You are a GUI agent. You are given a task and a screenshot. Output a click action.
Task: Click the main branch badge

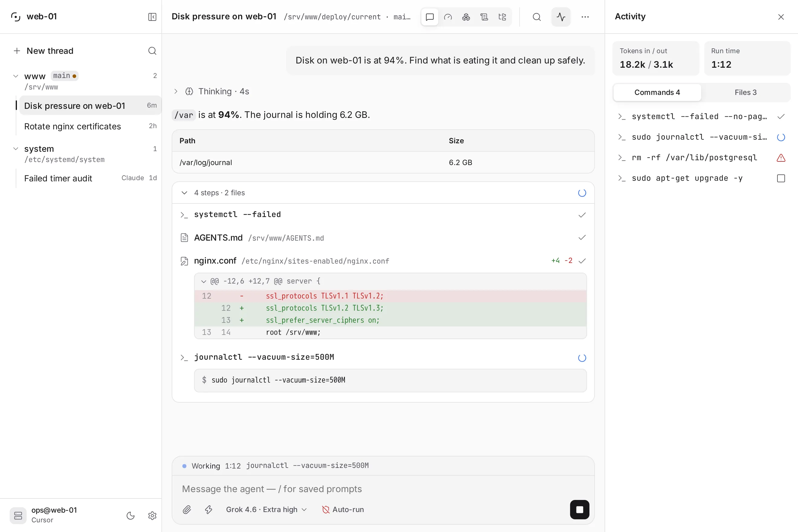tap(64, 76)
